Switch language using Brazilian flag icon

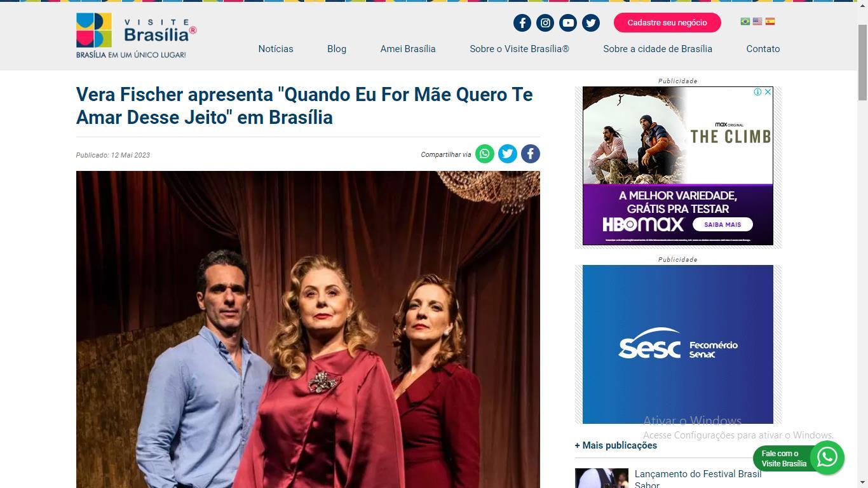[x=745, y=22]
